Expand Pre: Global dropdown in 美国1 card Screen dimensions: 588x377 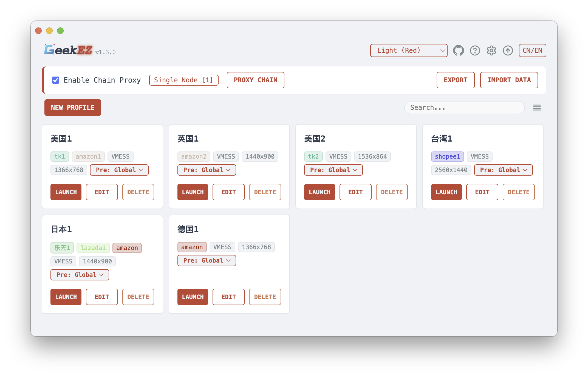click(x=119, y=170)
